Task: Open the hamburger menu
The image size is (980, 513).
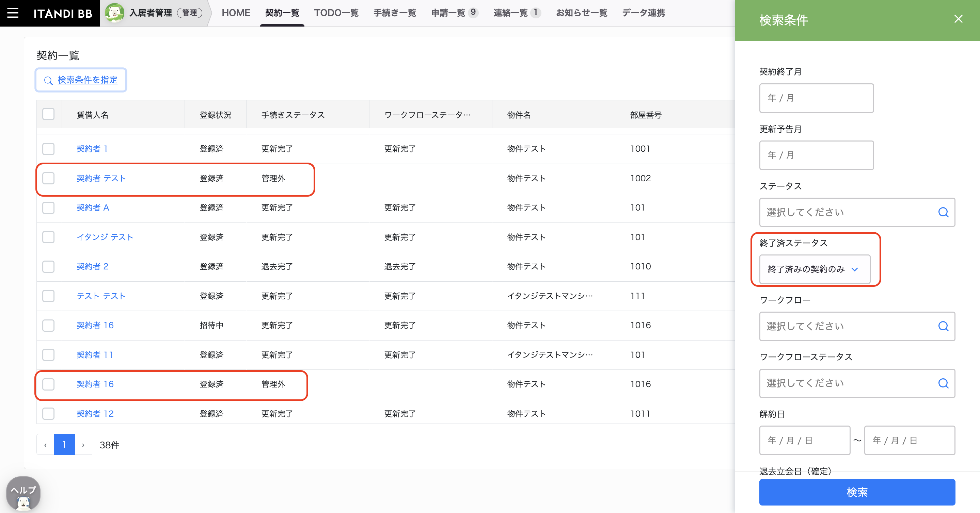Action: tap(13, 13)
